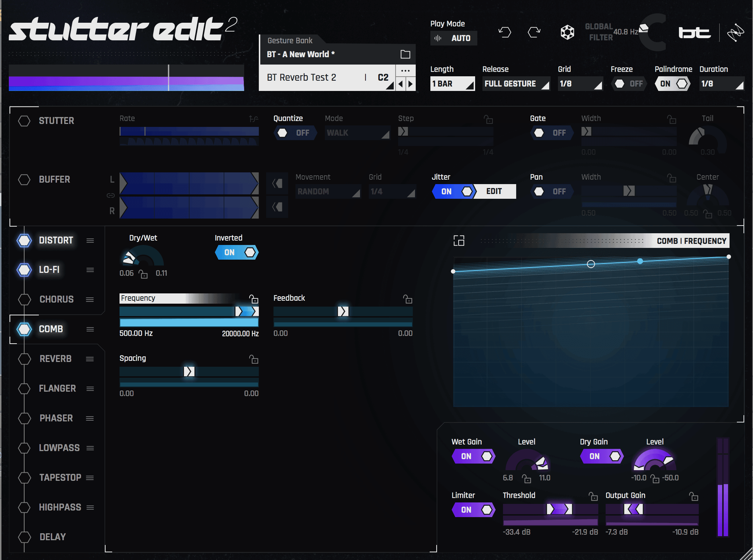Select the PHASER module tab

pos(56,418)
